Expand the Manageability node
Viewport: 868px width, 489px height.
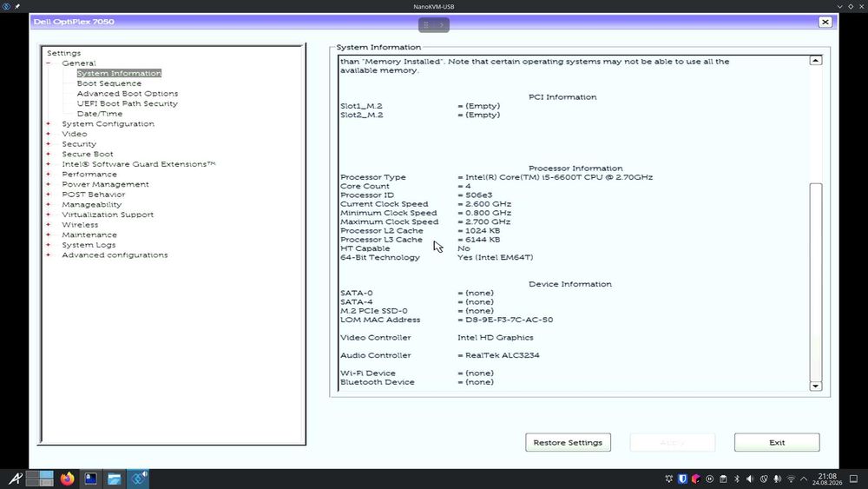(x=48, y=204)
